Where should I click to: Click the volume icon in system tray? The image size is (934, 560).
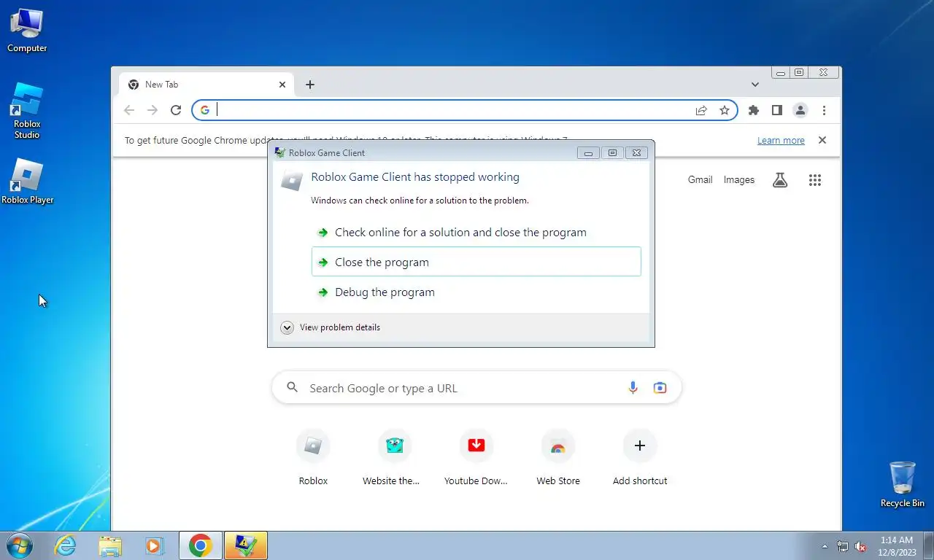coord(860,546)
